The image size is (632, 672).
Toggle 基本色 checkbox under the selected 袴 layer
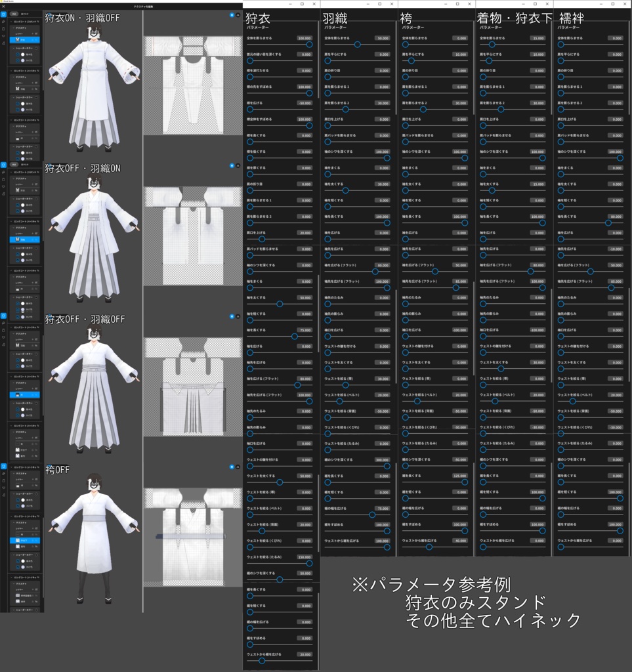(x=18, y=409)
